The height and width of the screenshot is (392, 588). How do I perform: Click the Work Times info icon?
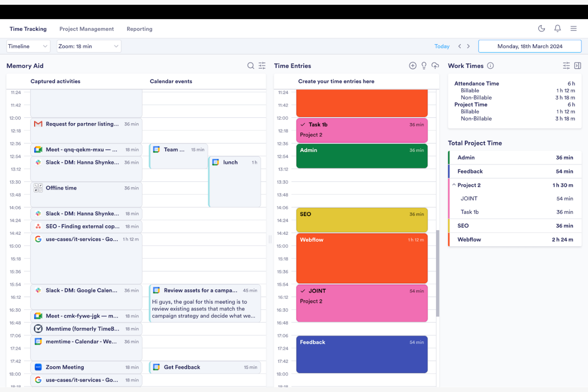point(491,66)
